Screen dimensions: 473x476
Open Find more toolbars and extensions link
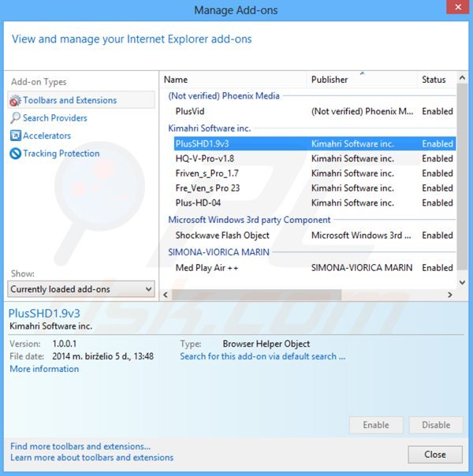(80, 446)
